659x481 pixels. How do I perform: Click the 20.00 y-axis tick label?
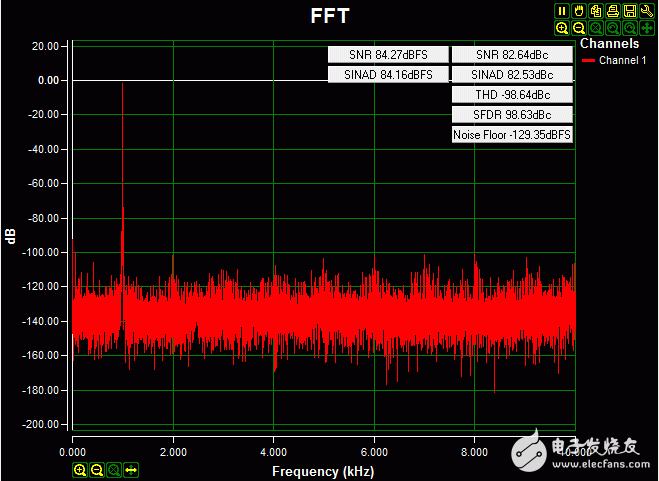(x=46, y=46)
